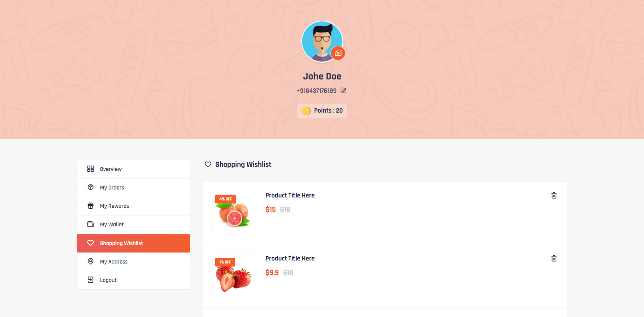This screenshot has width=644, height=317.
Task: Click the My Address pin icon
Action: click(90, 261)
